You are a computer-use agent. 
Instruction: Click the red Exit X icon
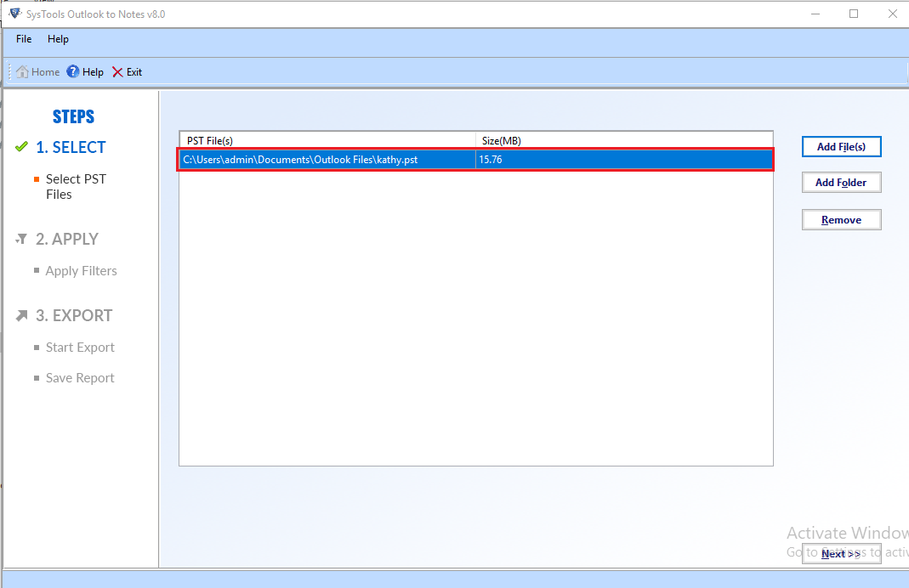(117, 72)
